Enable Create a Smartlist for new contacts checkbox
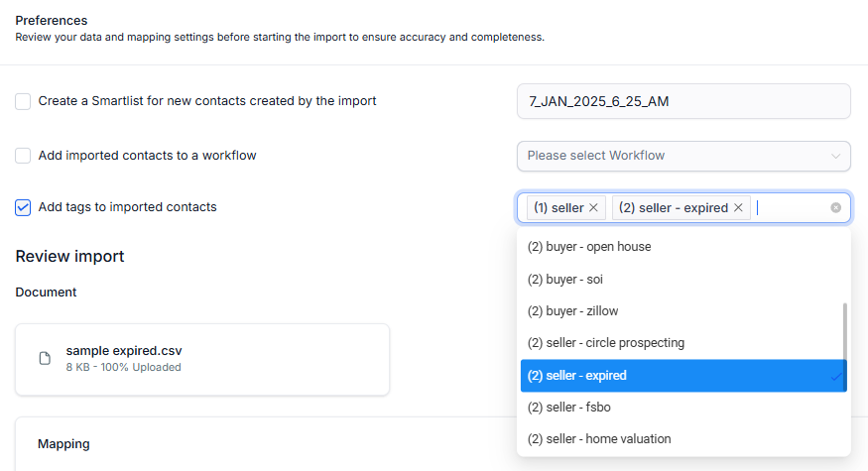The height and width of the screenshot is (471, 868). [x=23, y=101]
